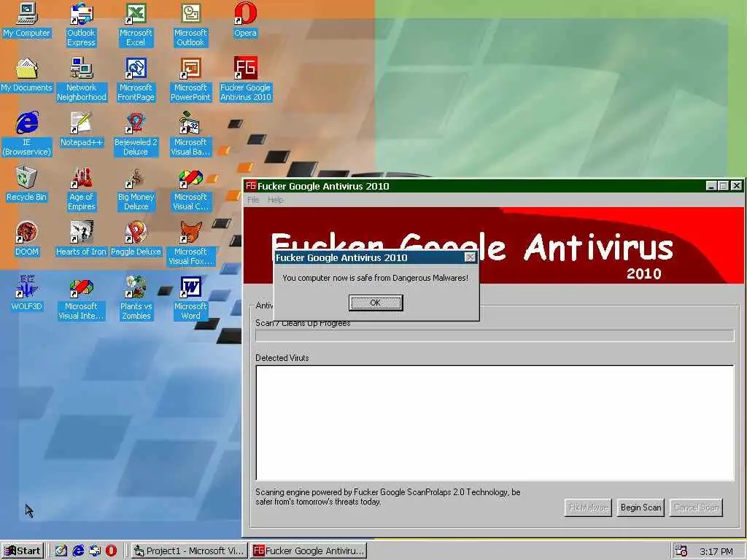The image size is (747, 560).
Task: Click the Cancel Scan button
Action: [696, 507]
